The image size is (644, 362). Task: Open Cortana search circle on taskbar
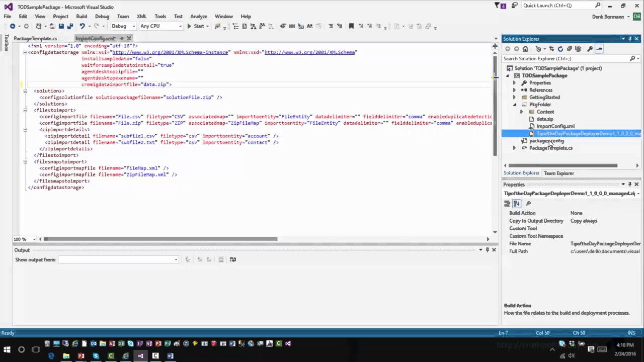click(x=21, y=349)
